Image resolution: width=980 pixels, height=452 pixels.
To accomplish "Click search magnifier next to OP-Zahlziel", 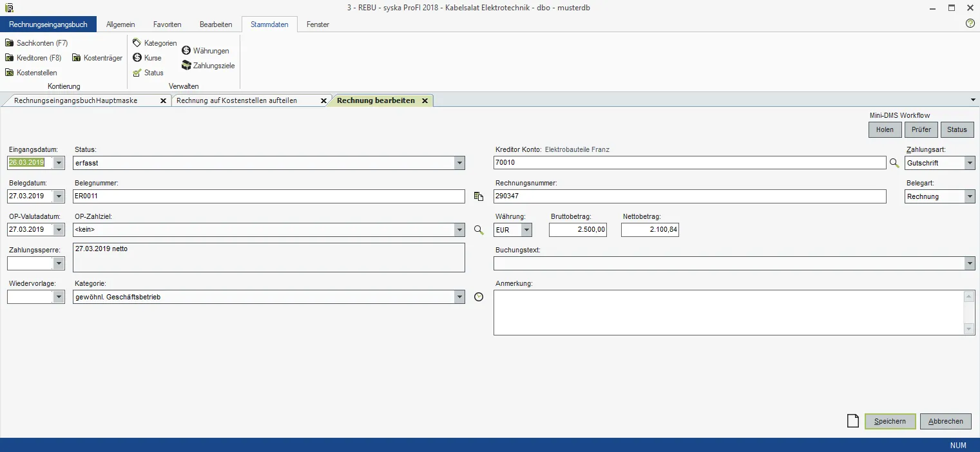I will tap(479, 230).
